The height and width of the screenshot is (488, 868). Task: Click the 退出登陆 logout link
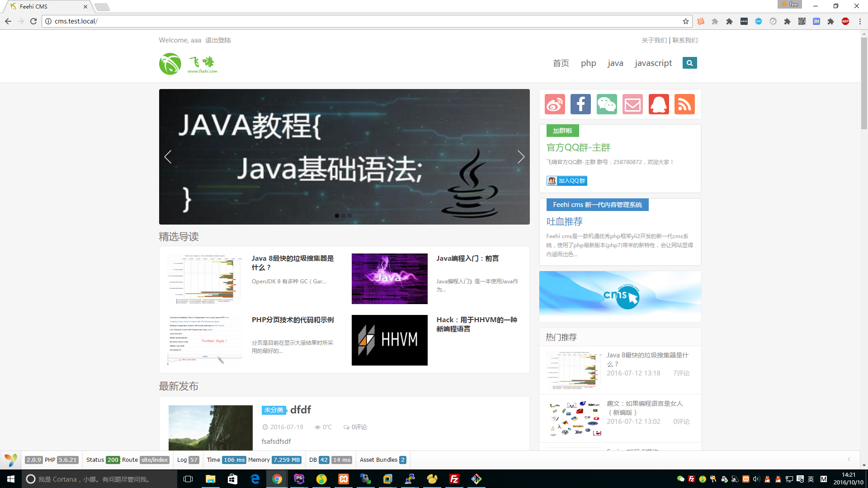click(x=218, y=40)
